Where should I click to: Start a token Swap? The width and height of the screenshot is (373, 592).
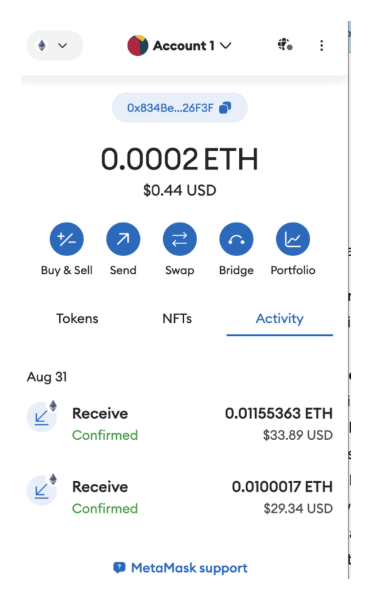pyautogui.click(x=180, y=239)
